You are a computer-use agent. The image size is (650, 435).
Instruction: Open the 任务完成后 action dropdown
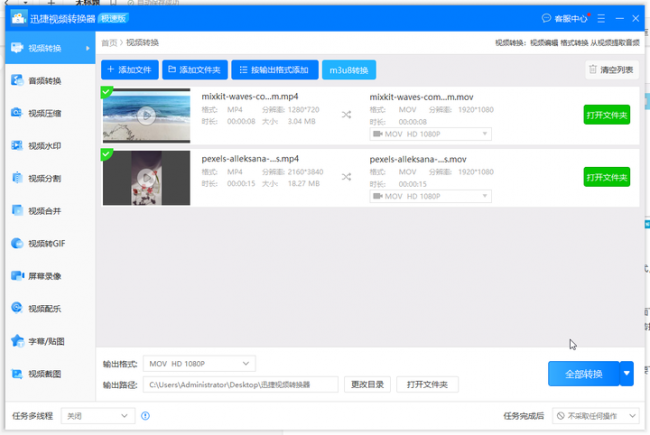596,416
